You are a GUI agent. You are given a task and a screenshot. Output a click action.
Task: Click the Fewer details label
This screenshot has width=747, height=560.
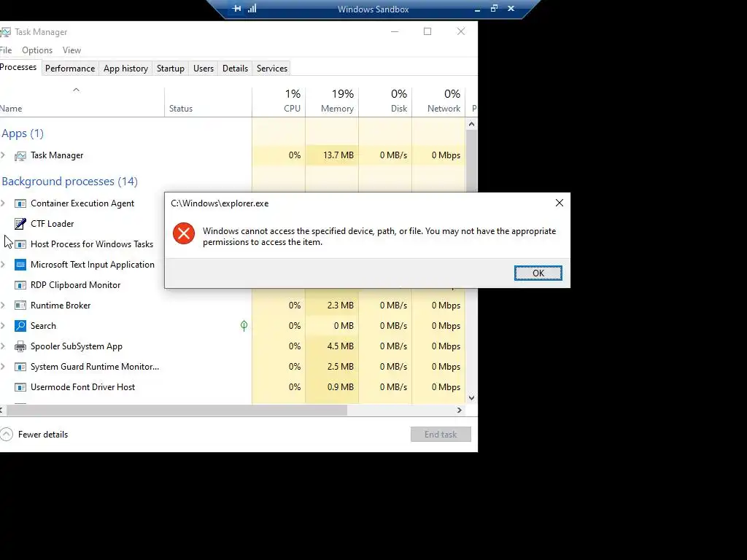point(43,435)
